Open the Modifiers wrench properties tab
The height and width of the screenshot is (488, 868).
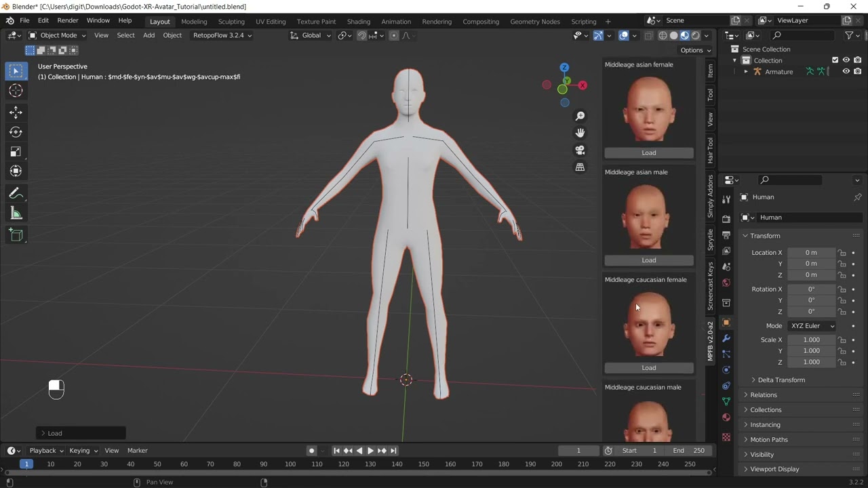click(726, 338)
